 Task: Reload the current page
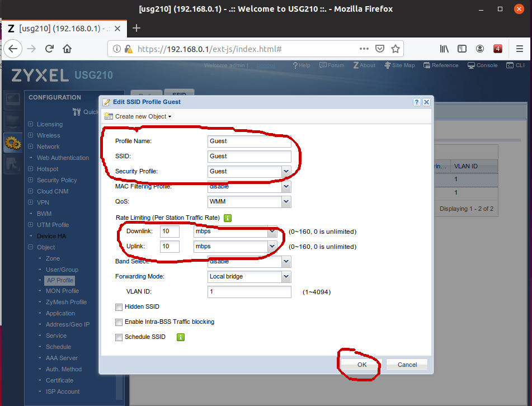tap(50, 49)
